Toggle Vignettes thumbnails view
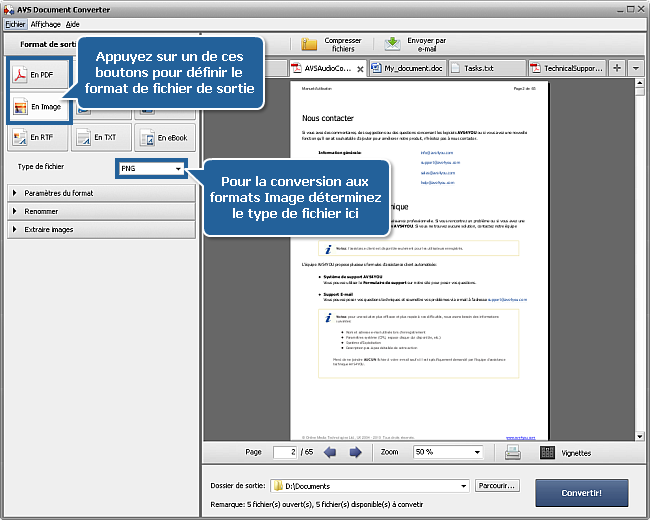 (x=547, y=452)
